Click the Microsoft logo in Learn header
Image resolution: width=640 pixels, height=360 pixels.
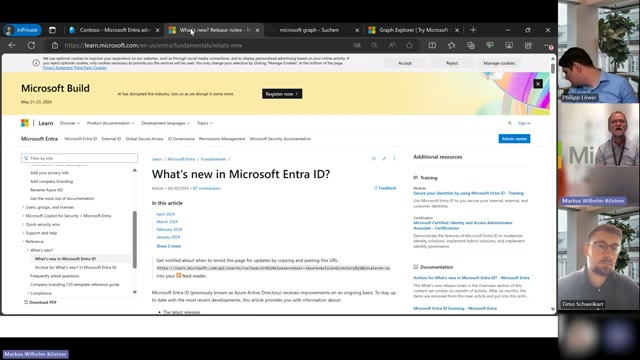pos(25,123)
